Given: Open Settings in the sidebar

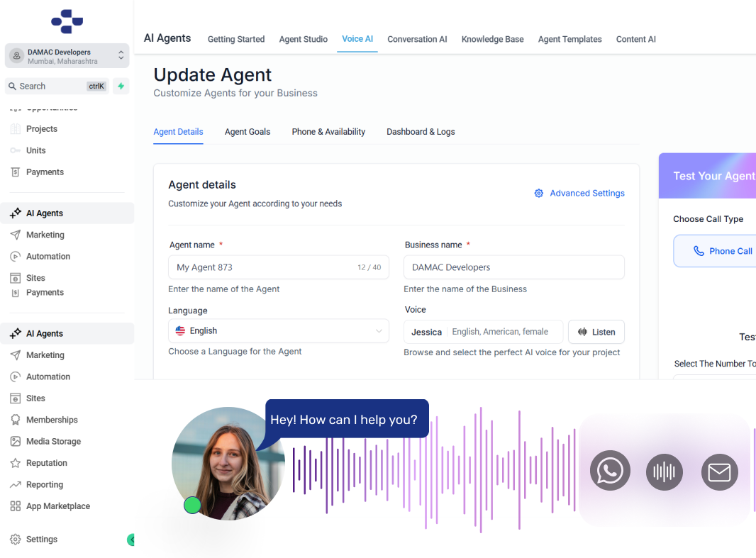Looking at the screenshot, I should pos(41,540).
